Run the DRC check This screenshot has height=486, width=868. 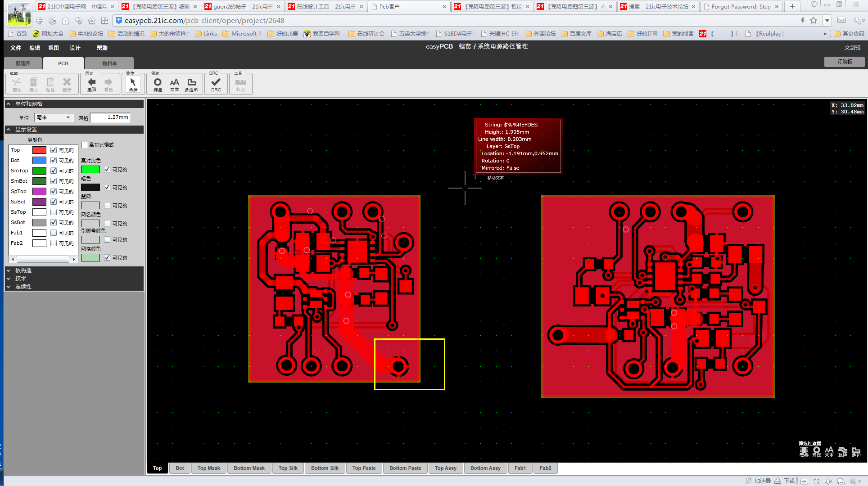point(216,84)
